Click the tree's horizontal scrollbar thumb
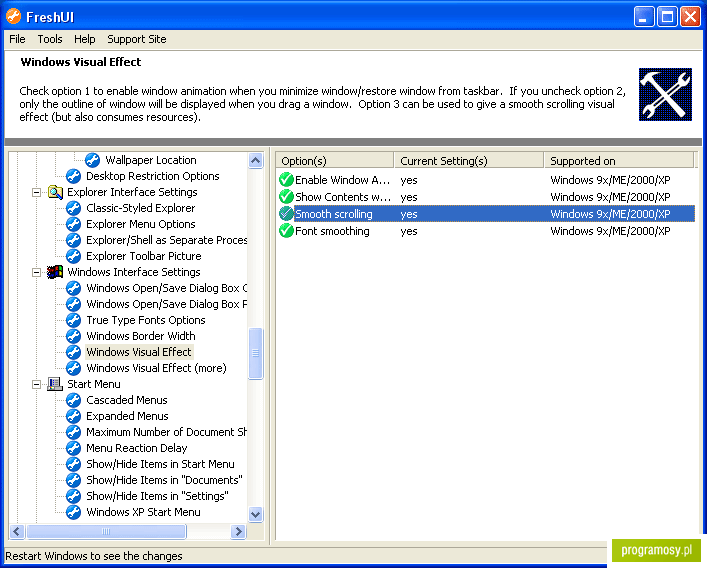Image resolution: width=707 pixels, height=568 pixels. [x=106, y=531]
